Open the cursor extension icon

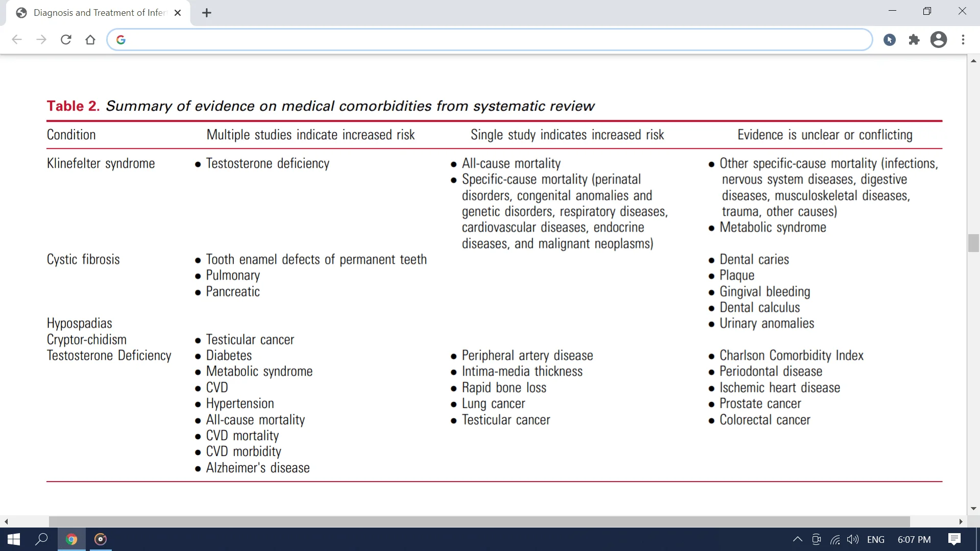coord(890,40)
